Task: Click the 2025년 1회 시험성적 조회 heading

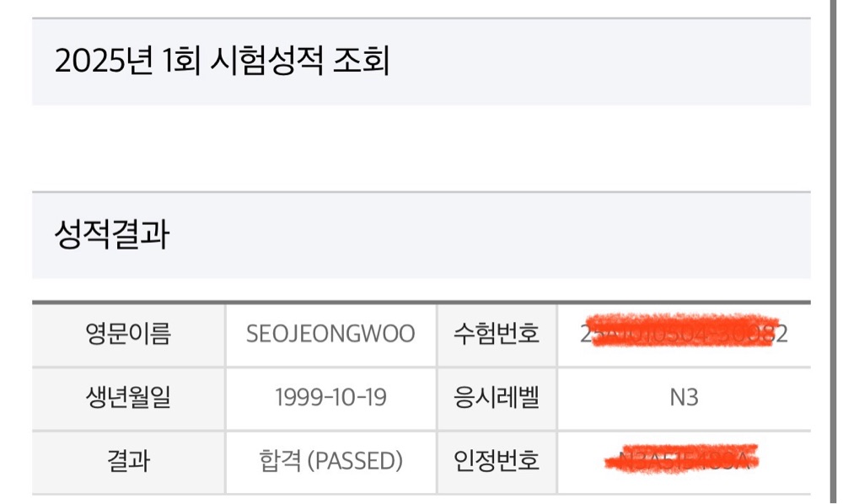Action: pos(222,60)
